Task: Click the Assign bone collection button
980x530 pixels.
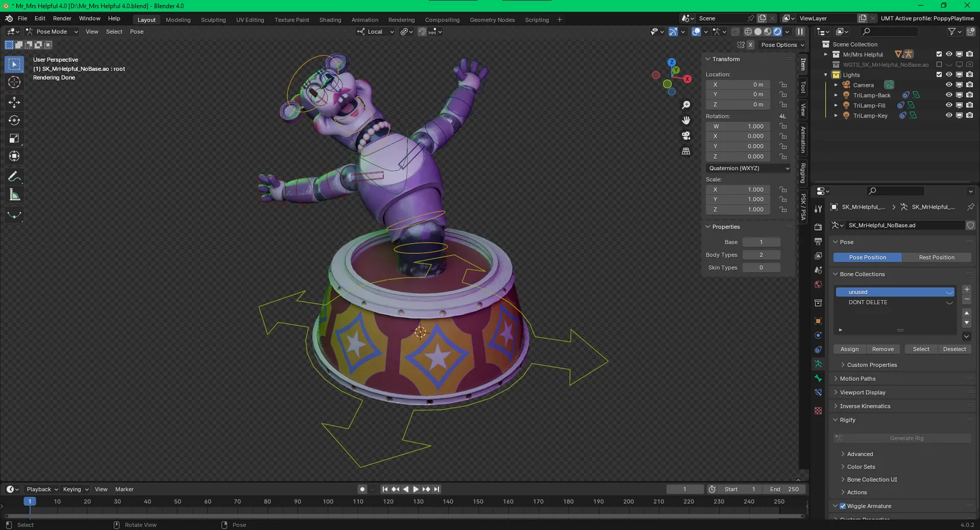Action: 849,349
